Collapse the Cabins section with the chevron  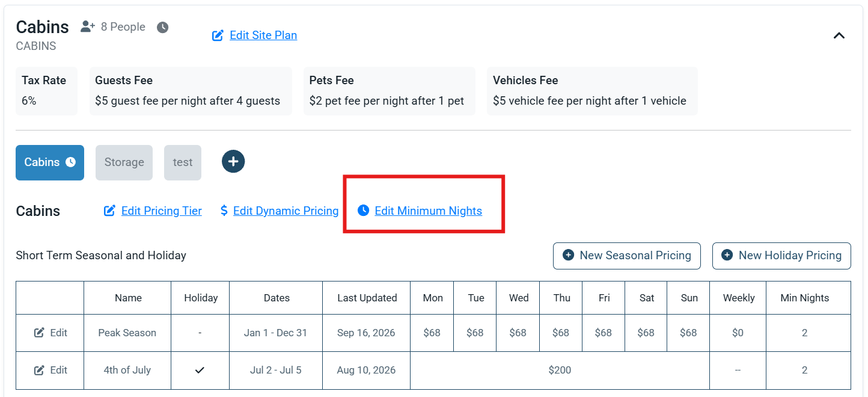pyautogui.click(x=839, y=35)
